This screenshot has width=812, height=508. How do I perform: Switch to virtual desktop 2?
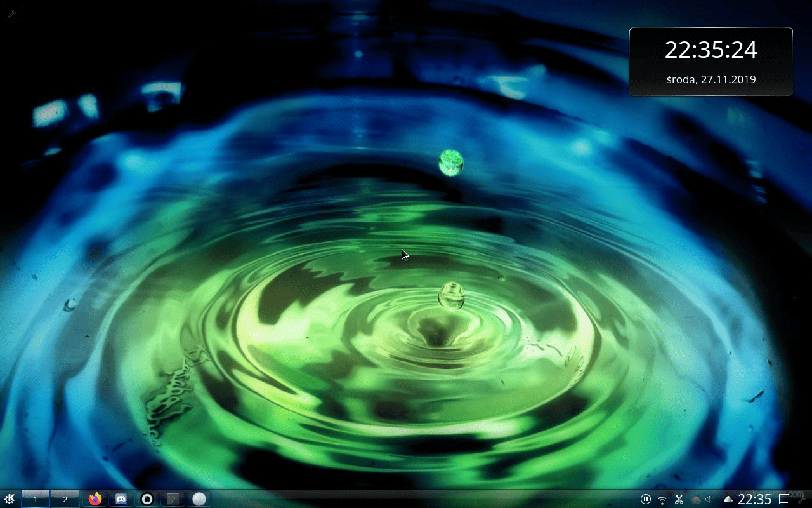tap(65, 499)
